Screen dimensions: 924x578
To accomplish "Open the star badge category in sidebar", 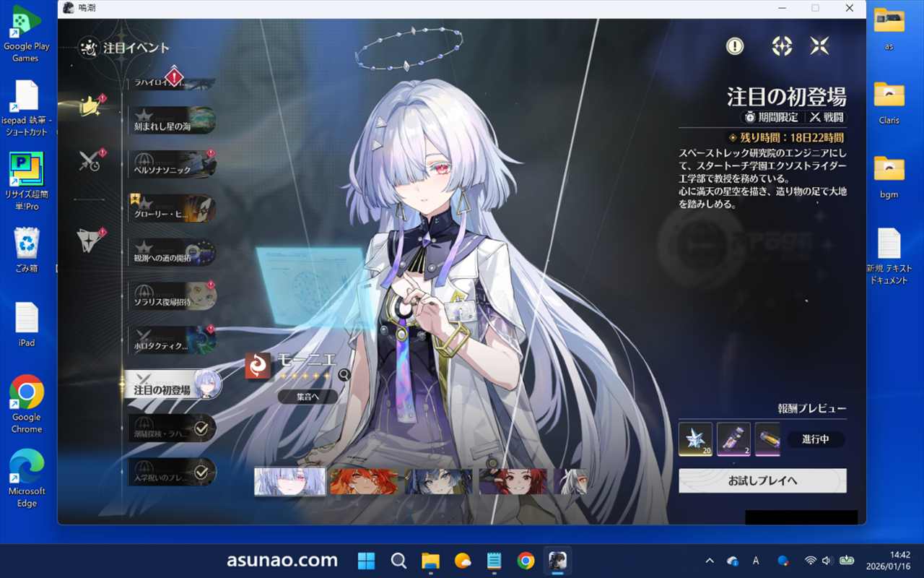I will (90, 241).
